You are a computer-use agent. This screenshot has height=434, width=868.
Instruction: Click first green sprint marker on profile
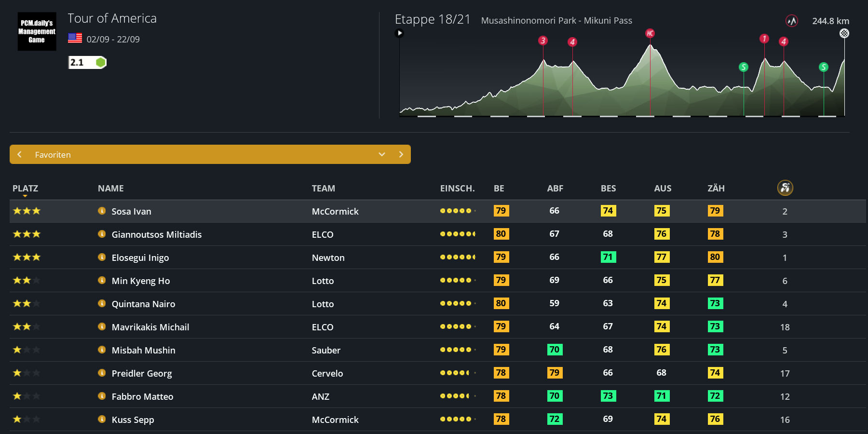pos(743,67)
